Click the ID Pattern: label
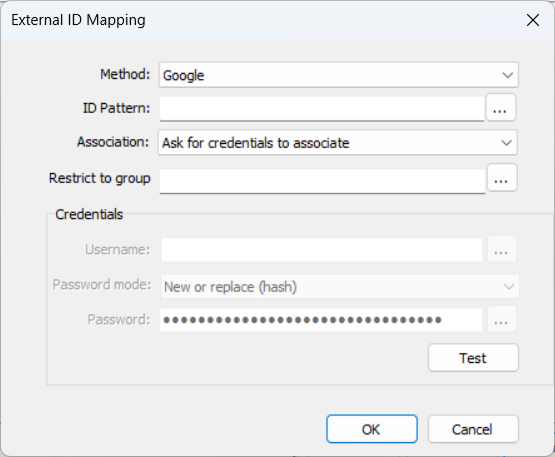The width and height of the screenshot is (555, 457). click(x=116, y=108)
